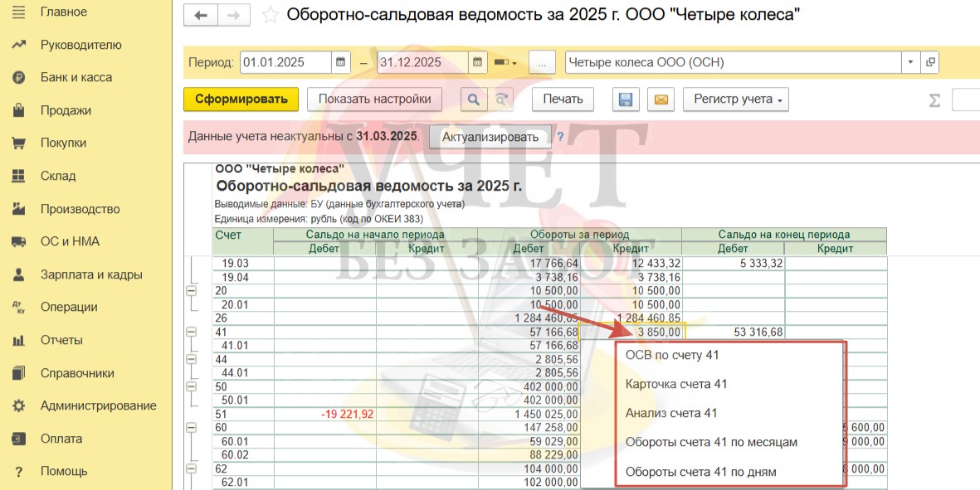The width and height of the screenshot is (980, 490).
Task: Choose Анализ счета 41 from menu
Action: pyautogui.click(x=671, y=413)
